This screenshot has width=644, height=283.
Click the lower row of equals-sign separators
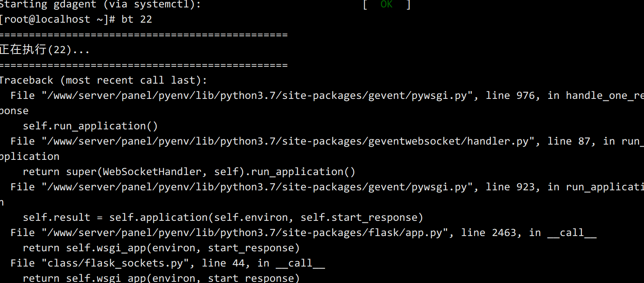(x=144, y=65)
